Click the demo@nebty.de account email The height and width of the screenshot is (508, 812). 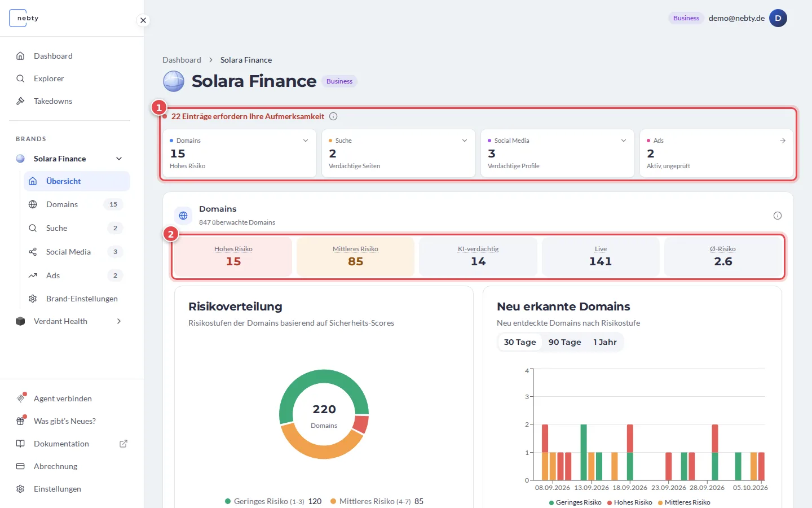[736, 18]
